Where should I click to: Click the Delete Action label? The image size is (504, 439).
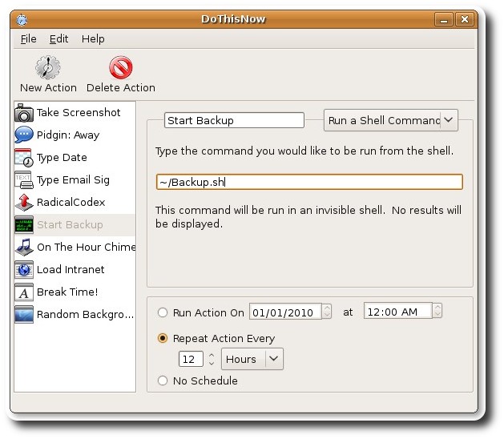click(x=121, y=88)
